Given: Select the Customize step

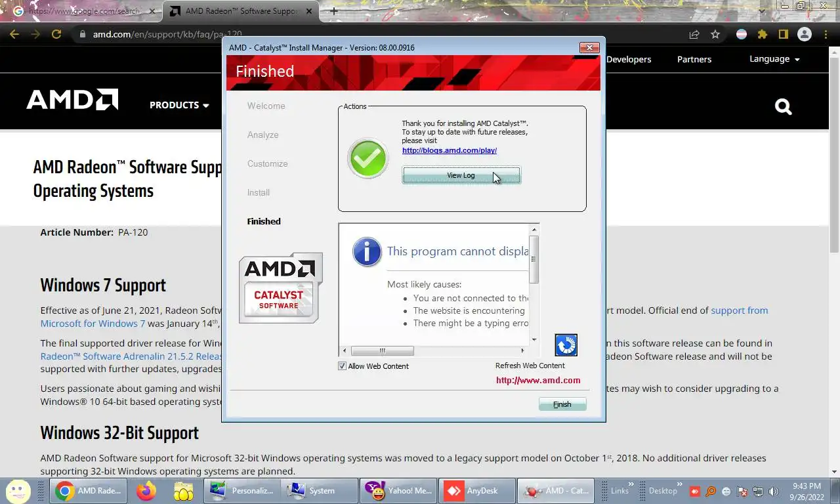Looking at the screenshot, I should click(267, 163).
